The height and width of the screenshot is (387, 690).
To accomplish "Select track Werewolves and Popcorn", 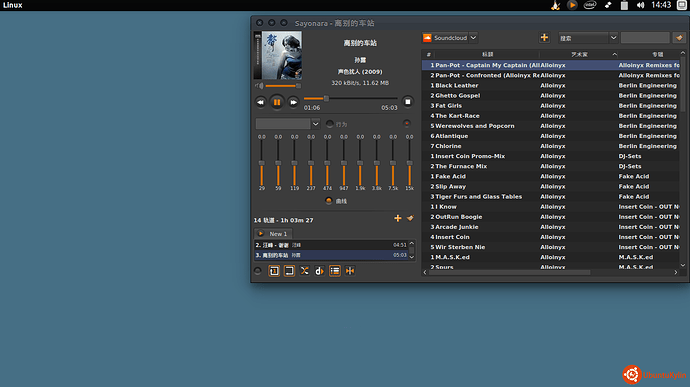I will [x=551, y=126].
